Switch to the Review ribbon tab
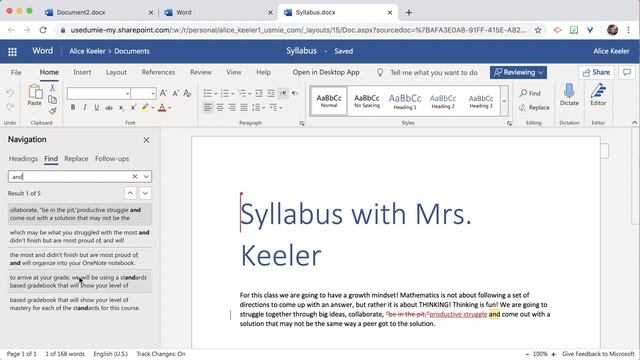The width and height of the screenshot is (640, 360). (201, 72)
